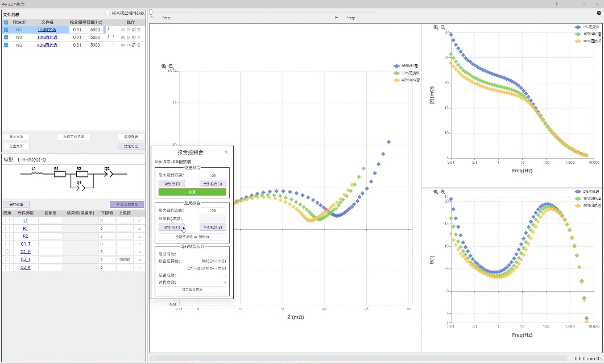Click the refresh icon in second file row

click(129, 38)
